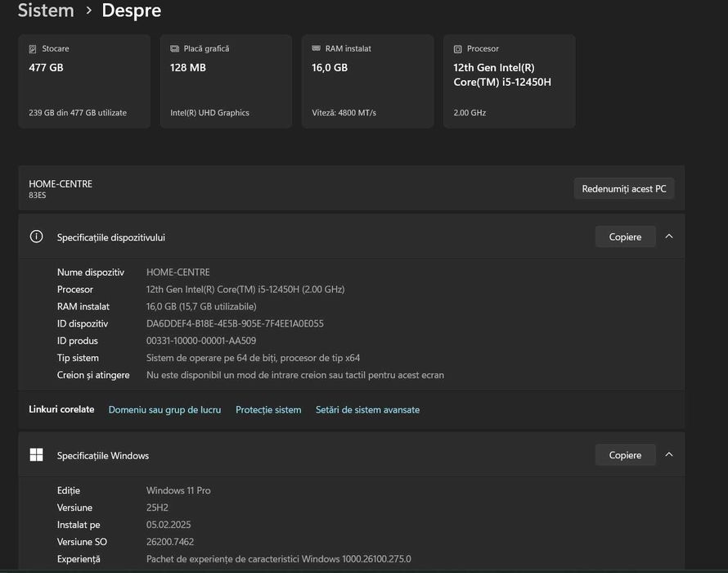The image size is (728, 573).
Task: Click Intel(R) UHD Graphics text
Action: pos(210,113)
